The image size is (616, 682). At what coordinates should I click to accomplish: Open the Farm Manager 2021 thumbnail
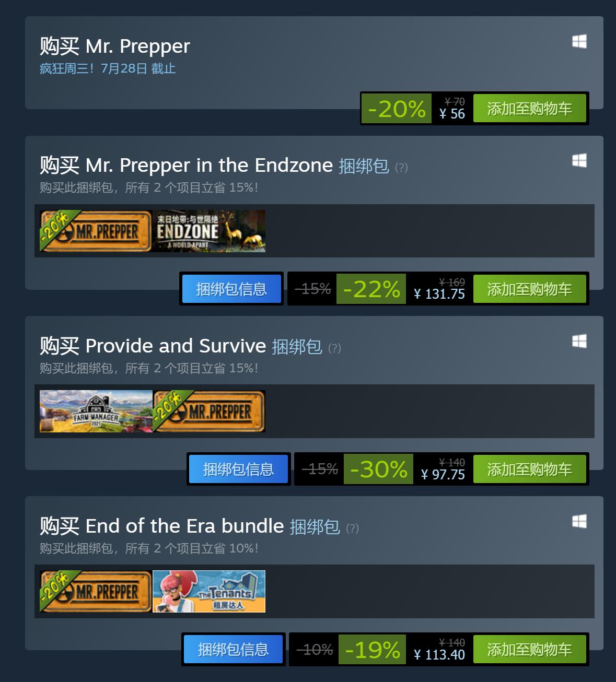(96, 411)
